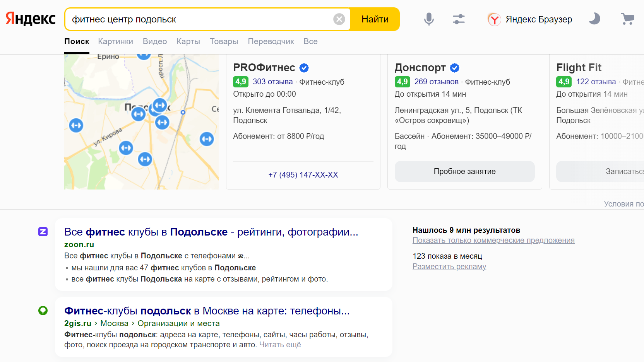Open the Донспорт card title
Image resolution: width=644 pixels, height=362 pixels.
coord(420,68)
